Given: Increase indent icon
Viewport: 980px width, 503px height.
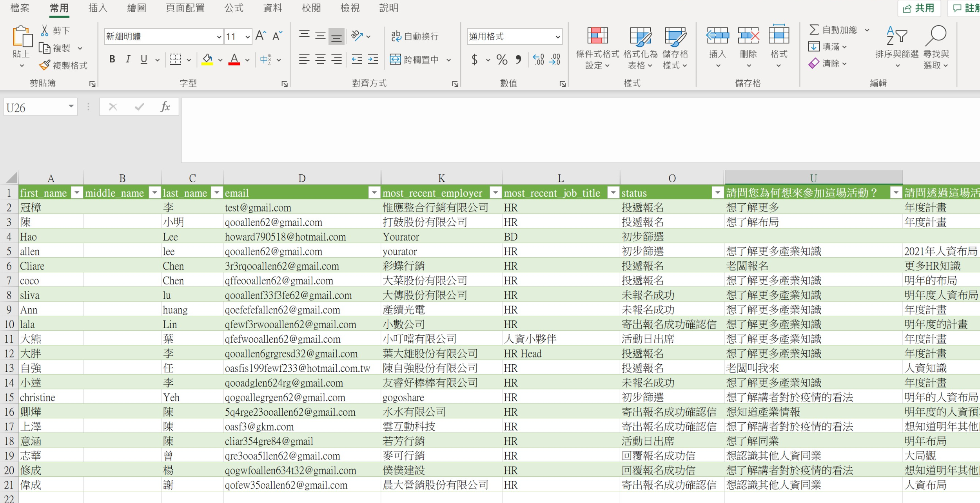Looking at the screenshot, I should click(373, 60).
